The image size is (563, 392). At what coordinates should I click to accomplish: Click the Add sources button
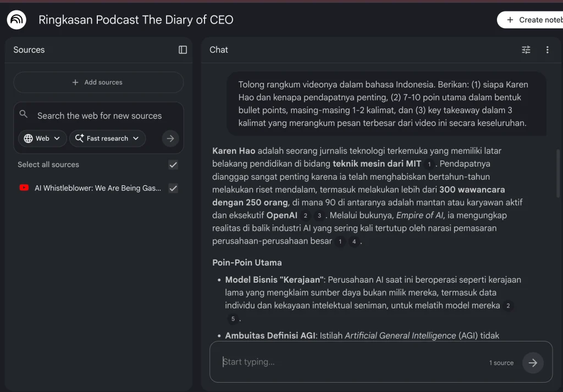(x=98, y=82)
